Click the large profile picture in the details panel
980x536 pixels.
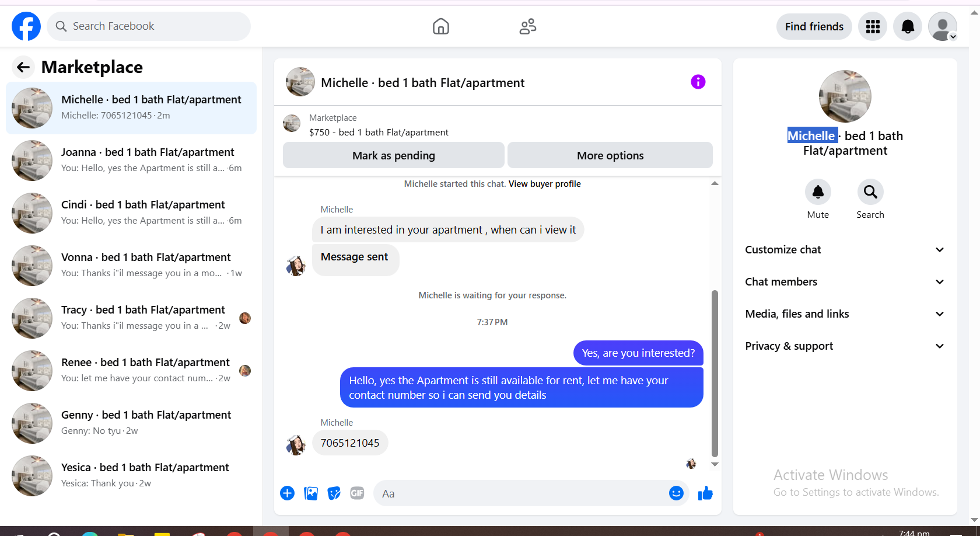(845, 96)
